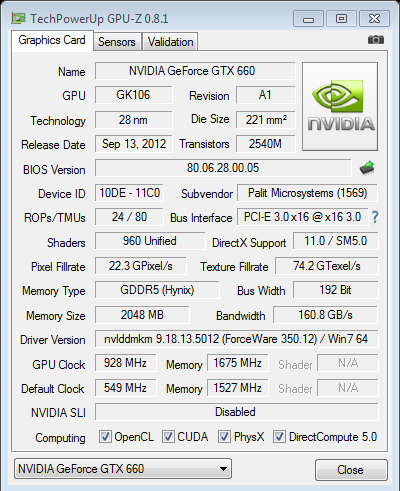The image size is (400, 491).
Task: Click the Name field showing GTX 660
Action: (195, 71)
